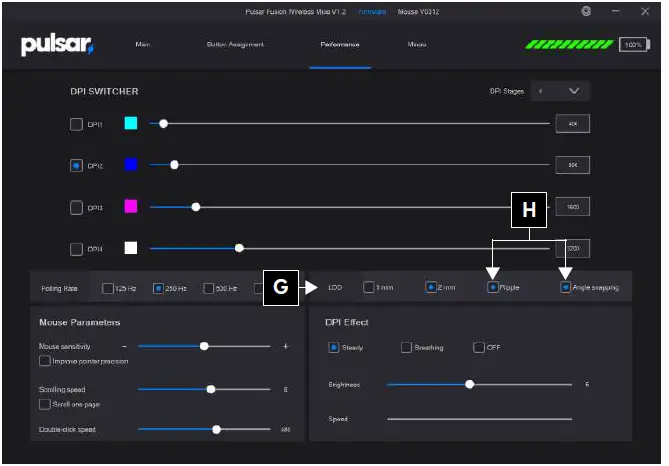The width and height of the screenshot is (669, 466).
Task: Toggle the Angle snapping checkbox
Action: 565,287
